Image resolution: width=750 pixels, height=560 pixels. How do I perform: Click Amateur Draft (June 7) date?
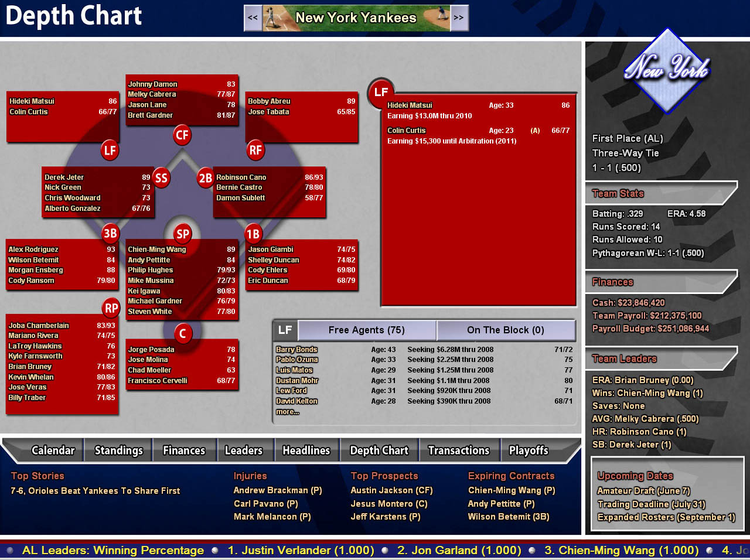click(644, 491)
